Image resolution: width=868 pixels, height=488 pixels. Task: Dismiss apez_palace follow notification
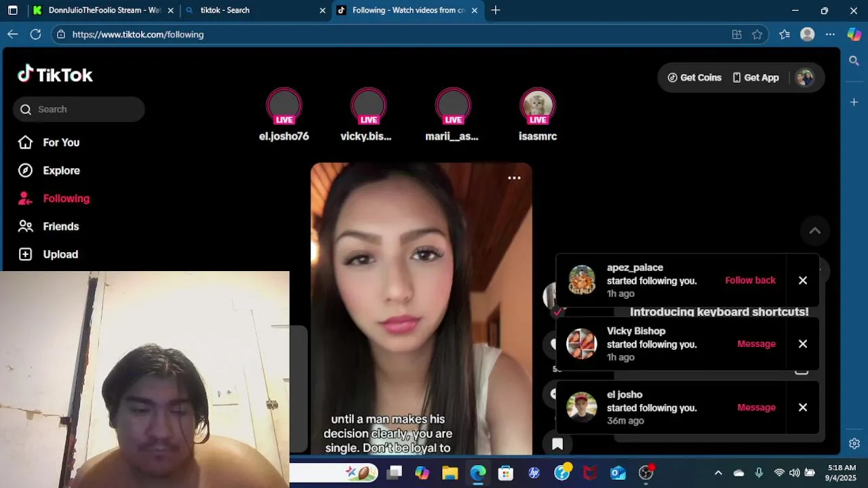tap(803, 280)
